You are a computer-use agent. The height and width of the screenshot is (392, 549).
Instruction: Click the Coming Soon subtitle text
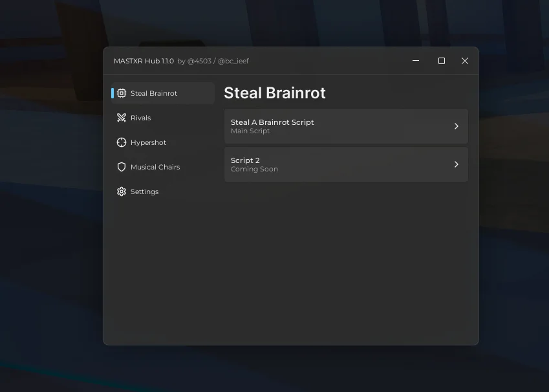pos(254,169)
